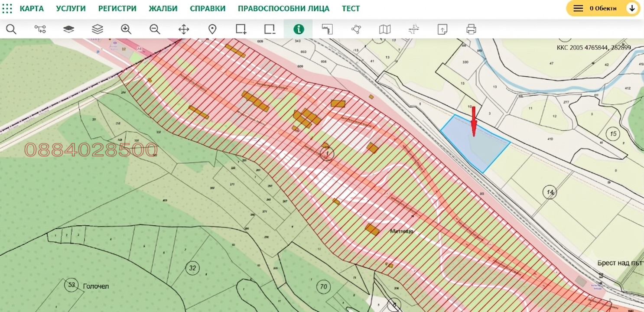Print the map with printer icon
The width and height of the screenshot is (644, 312).
pos(471,29)
